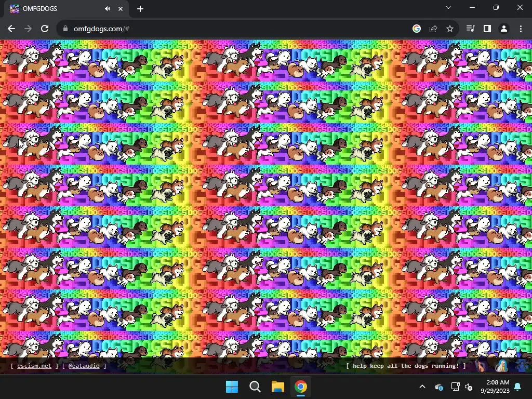Minimize the Chrome window

pos(472,7)
